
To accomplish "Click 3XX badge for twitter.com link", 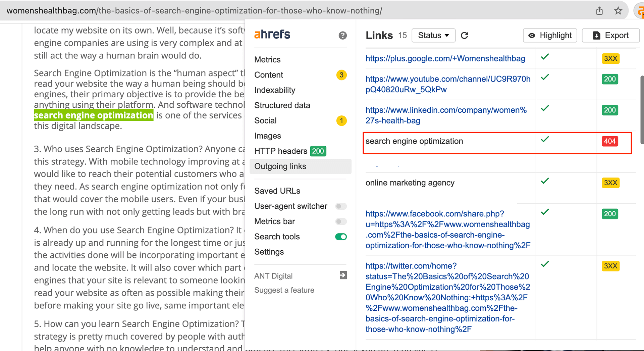I will pyautogui.click(x=610, y=266).
